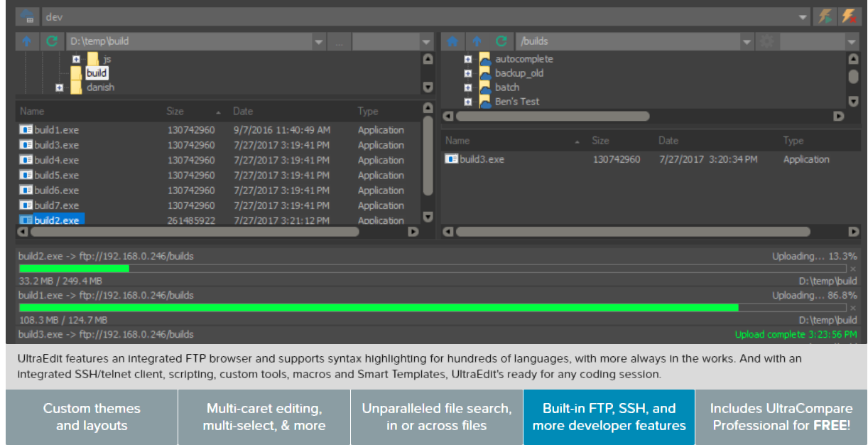Screen dimensions: 868x445
Task: Go to the remote home directory
Action: pos(452,41)
